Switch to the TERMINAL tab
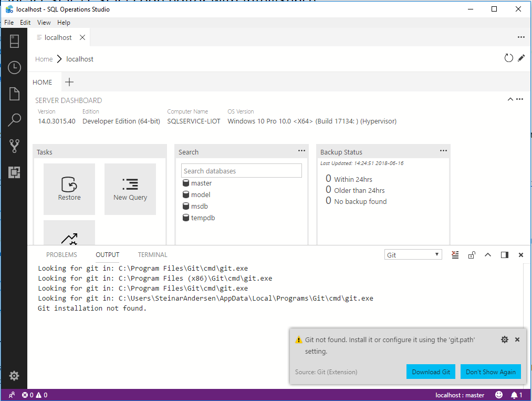 [152, 255]
